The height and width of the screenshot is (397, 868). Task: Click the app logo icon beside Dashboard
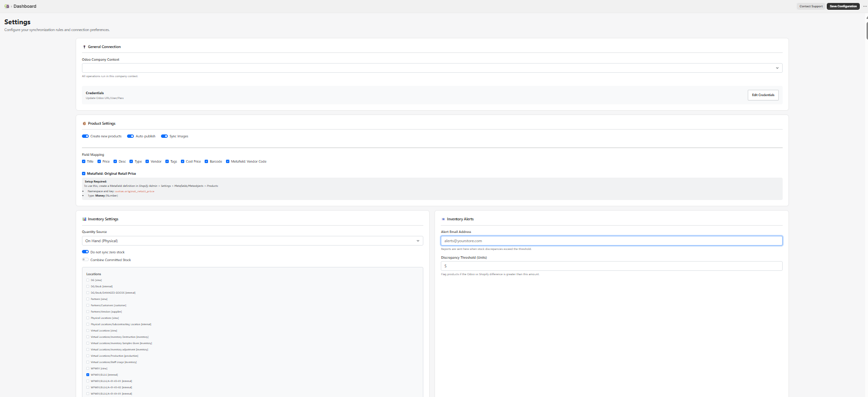click(x=7, y=6)
